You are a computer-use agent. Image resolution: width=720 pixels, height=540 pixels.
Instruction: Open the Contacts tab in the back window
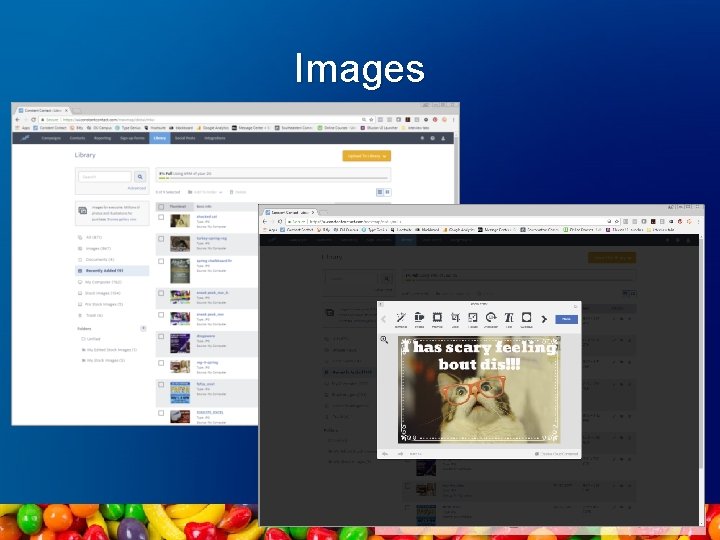[77, 138]
